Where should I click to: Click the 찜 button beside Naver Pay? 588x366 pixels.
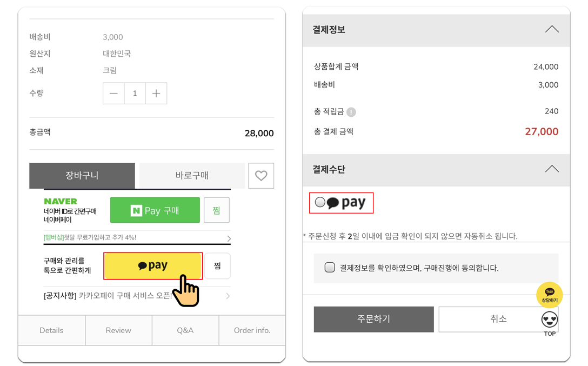tap(216, 210)
